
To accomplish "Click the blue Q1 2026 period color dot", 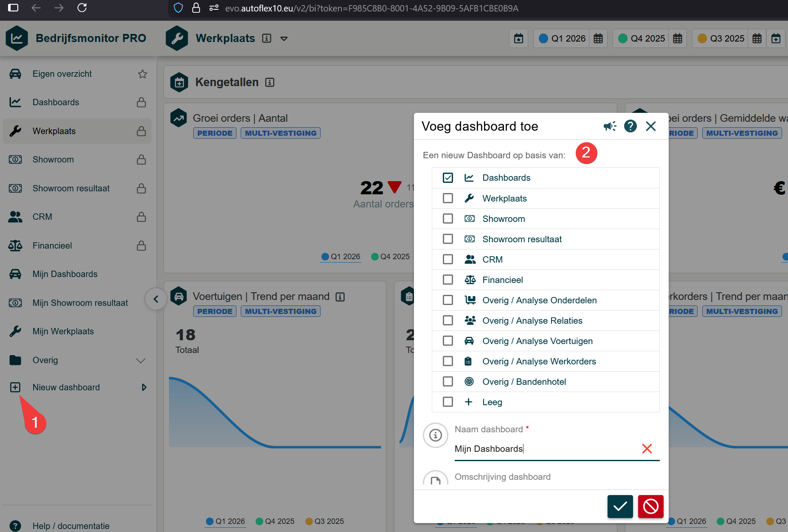I will click(543, 39).
